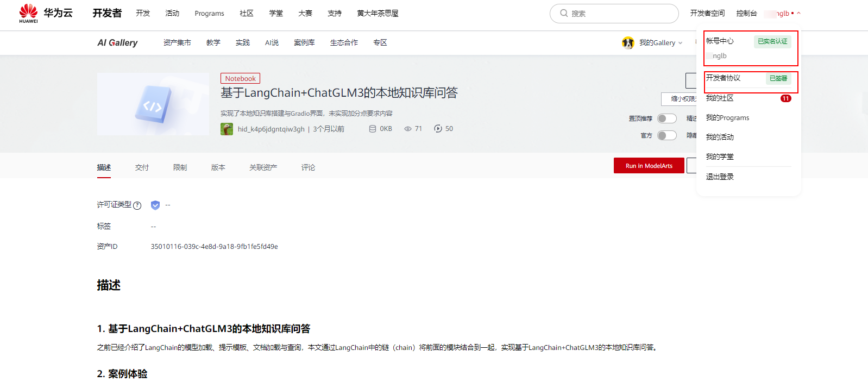The height and width of the screenshot is (388, 868).
Task: Open AI说 in Gallery navigation
Action: point(272,42)
